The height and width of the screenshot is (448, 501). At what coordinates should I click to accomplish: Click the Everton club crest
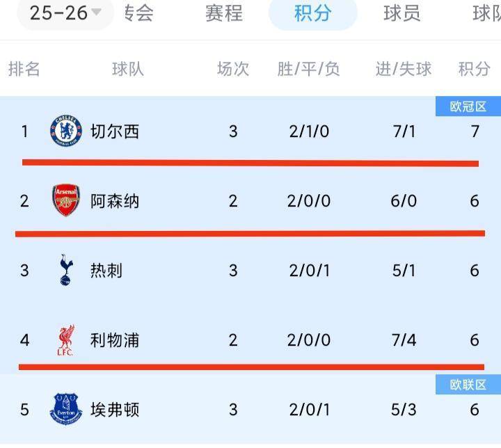66,409
